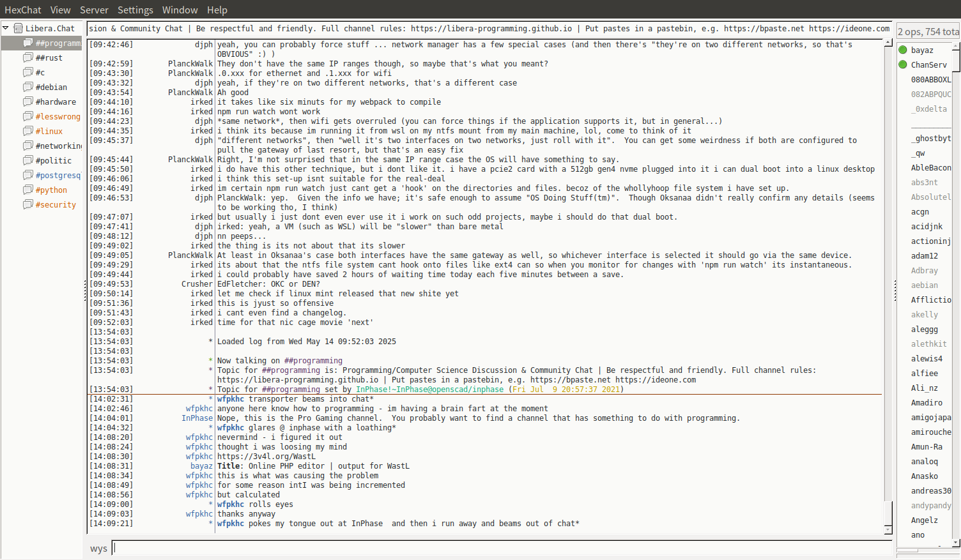Select user Amadiro in the user list
The height and width of the screenshot is (560, 961).
[926, 402]
